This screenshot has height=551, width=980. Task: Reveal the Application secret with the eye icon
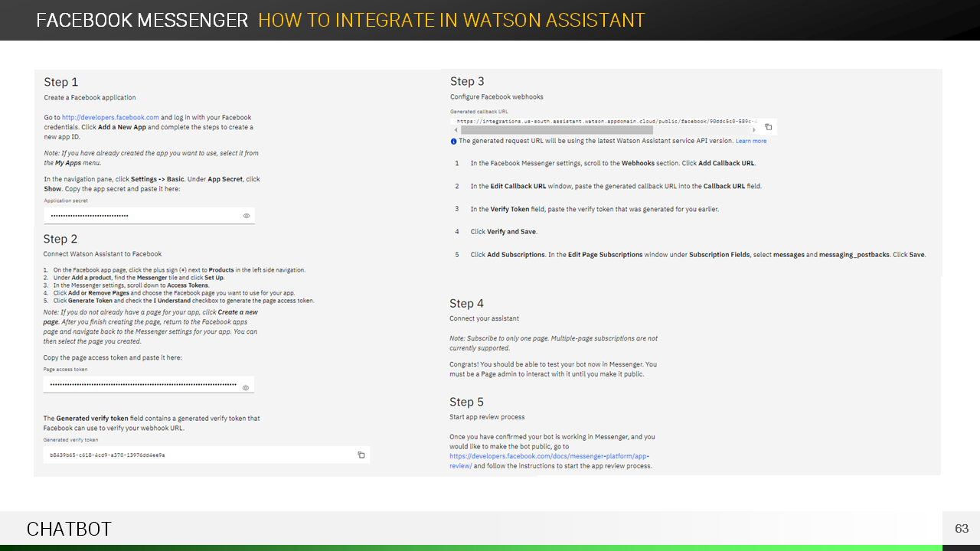point(247,216)
